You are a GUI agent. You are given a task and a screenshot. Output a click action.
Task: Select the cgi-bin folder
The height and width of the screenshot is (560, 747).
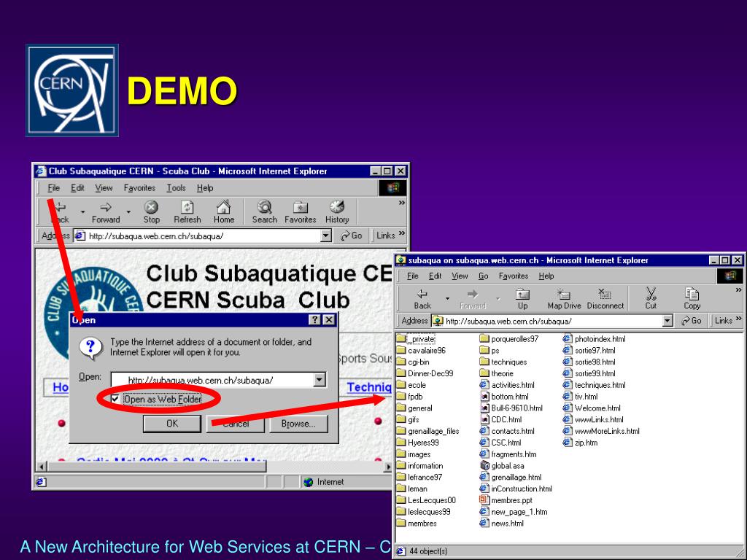click(413, 362)
